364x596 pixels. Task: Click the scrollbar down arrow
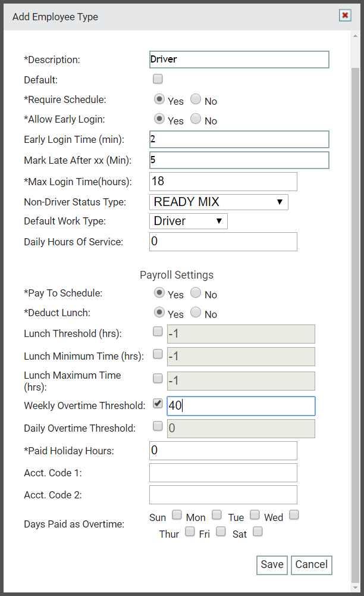pyautogui.click(x=355, y=588)
